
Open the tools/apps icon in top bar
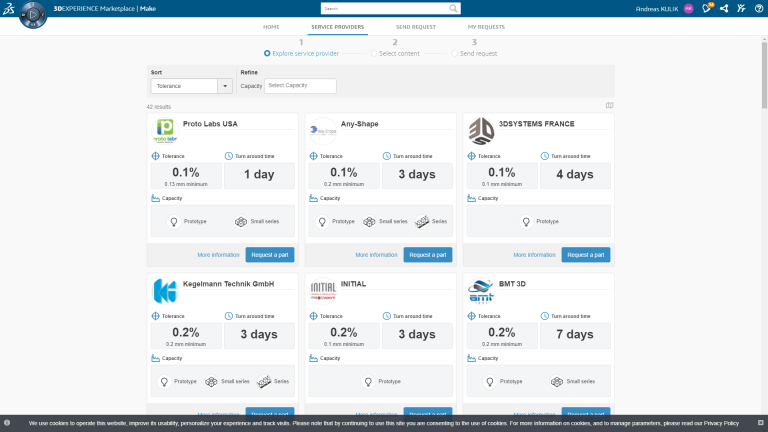pyautogui.click(x=742, y=8)
